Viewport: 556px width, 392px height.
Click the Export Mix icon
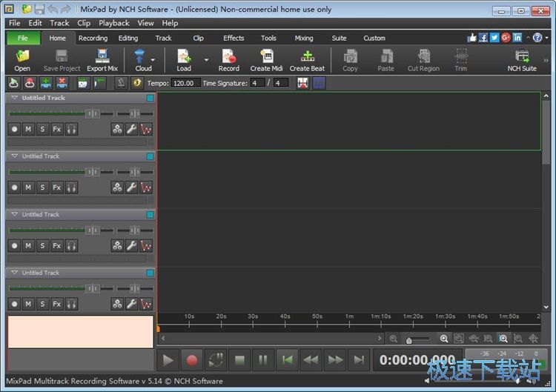click(102, 57)
